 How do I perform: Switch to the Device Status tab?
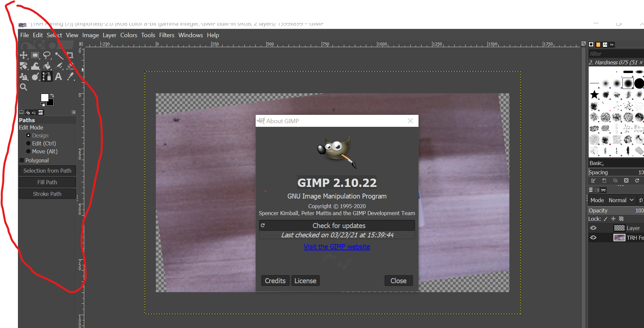coord(28,113)
